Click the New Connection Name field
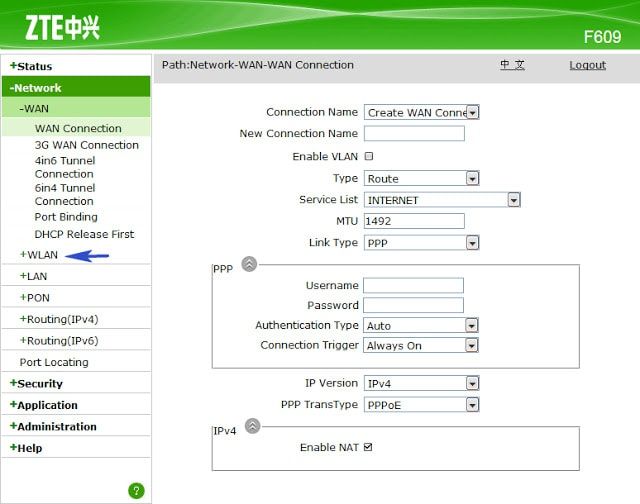Screen dimensions: 640x504 (414, 133)
